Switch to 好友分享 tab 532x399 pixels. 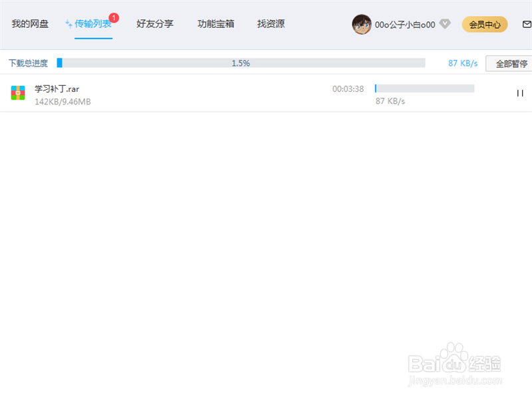155,24
